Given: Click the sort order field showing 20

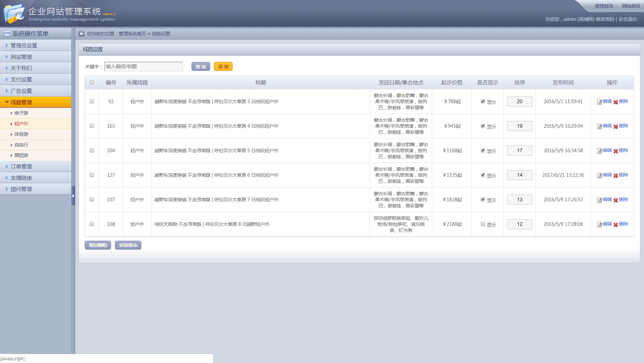Looking at the screenshot, I should pos(519,102).
